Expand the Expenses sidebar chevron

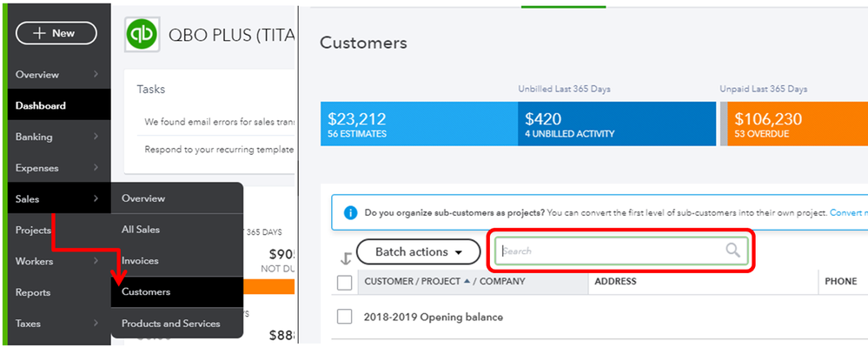96,168
